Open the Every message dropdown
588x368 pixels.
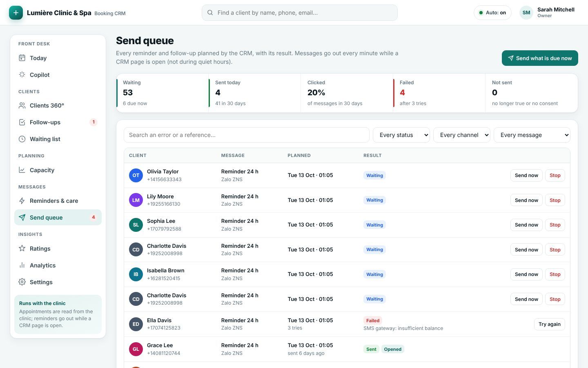click(x=532, y=135)
